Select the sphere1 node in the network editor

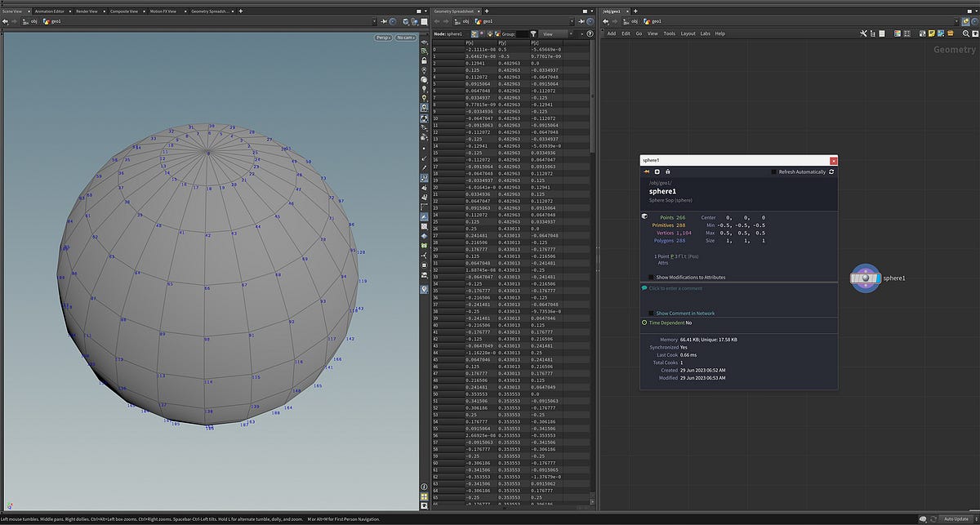[866, 278]
